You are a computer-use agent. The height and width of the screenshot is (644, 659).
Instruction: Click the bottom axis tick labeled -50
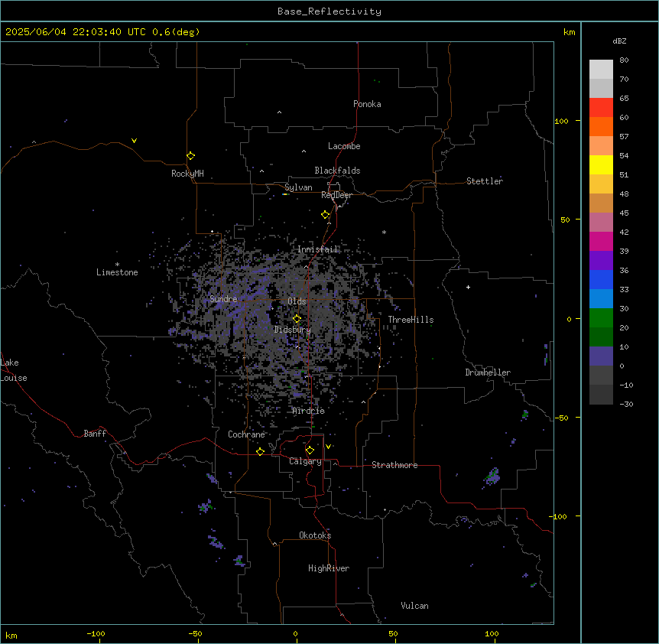tap(195, 633)
